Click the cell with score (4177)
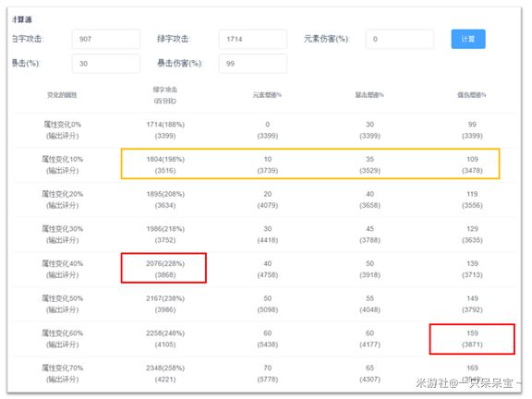 click(x=369, y=339)
